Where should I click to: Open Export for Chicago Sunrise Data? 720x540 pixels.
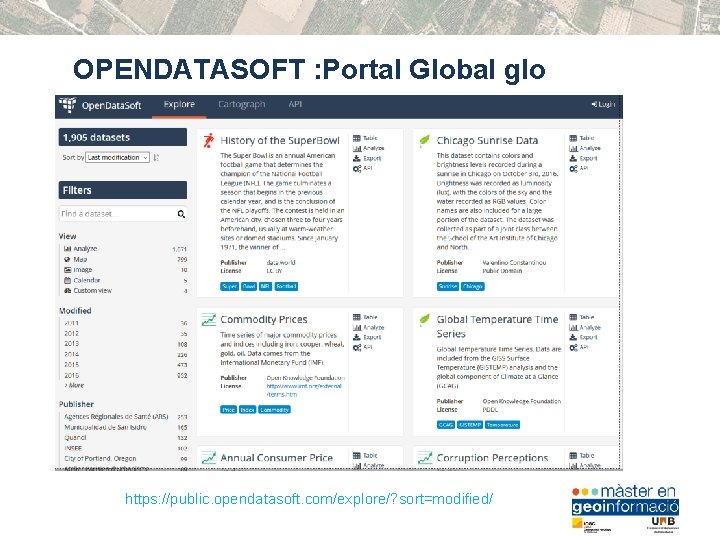583,158
